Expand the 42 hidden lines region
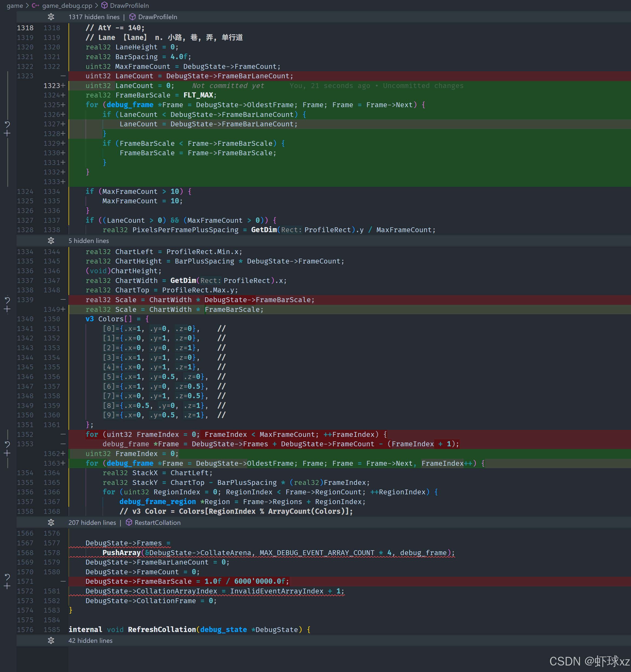Viewport: 631px width, 672px height. pyautogui.click(x=51, y=640)
